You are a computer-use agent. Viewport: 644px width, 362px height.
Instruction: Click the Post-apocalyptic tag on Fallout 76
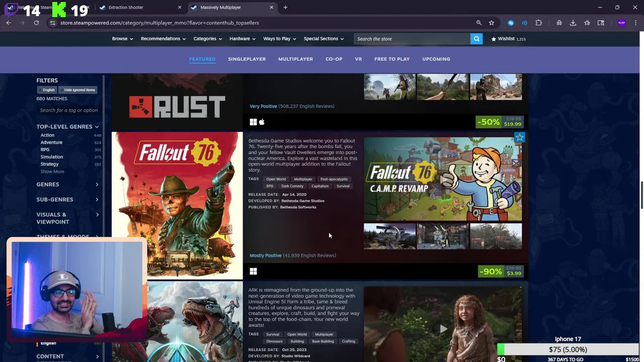334,179
